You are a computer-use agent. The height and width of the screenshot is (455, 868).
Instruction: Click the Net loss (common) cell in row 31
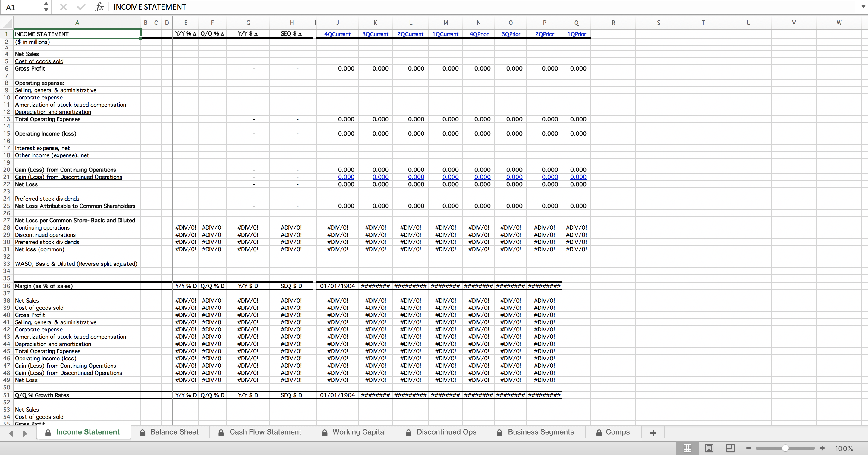click(x=77, y=249)
